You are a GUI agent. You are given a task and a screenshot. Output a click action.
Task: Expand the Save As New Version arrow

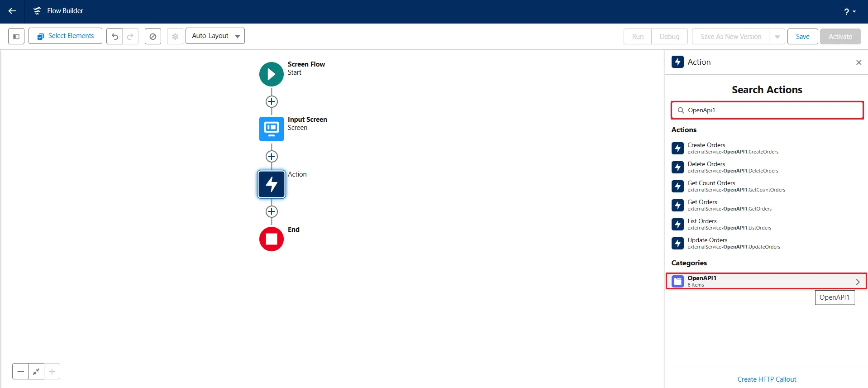[777, 37]
